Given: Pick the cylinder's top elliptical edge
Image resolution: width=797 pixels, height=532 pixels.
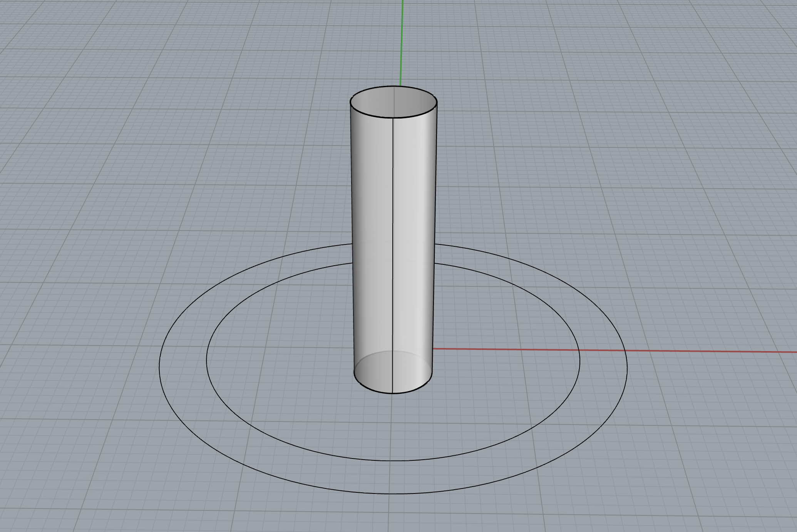Looking at the screenshot, I should 393,117.
